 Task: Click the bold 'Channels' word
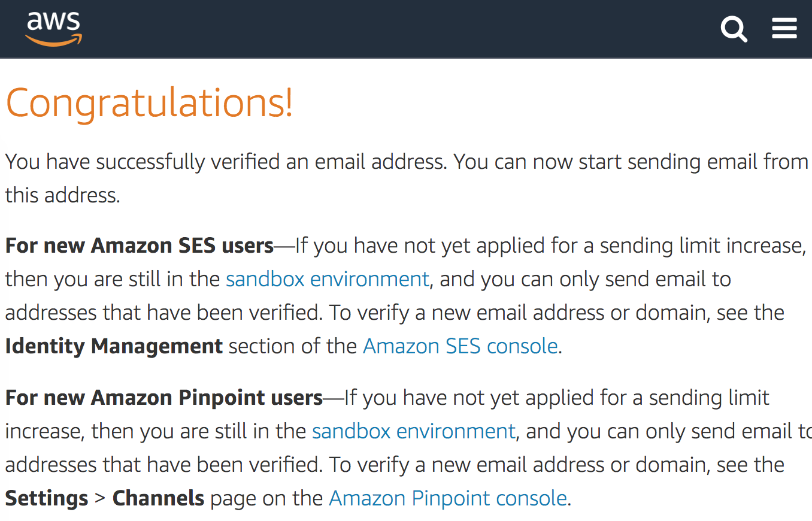(x=159, y=498)
